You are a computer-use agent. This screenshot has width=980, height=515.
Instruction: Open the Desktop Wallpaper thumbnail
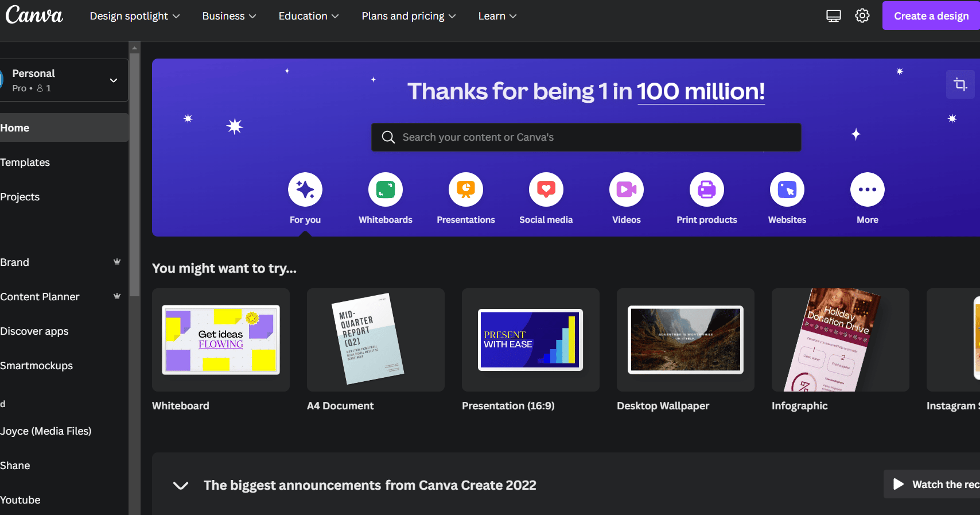click(686, 340)
